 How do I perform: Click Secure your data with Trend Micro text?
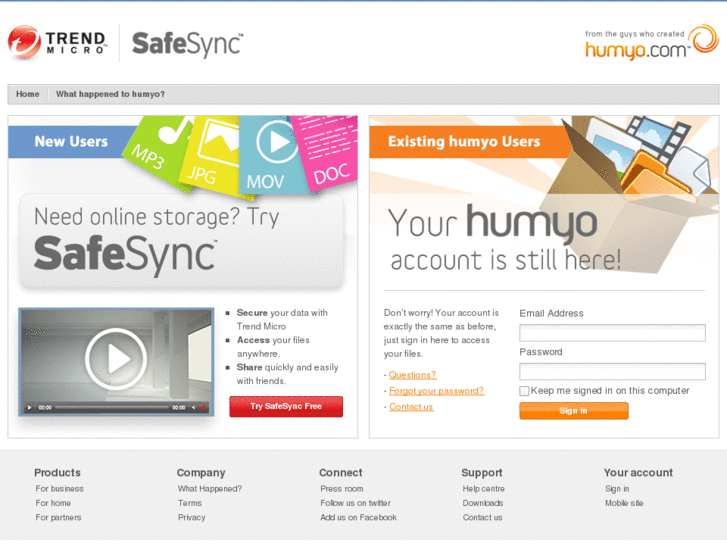[x=282, y=320]
